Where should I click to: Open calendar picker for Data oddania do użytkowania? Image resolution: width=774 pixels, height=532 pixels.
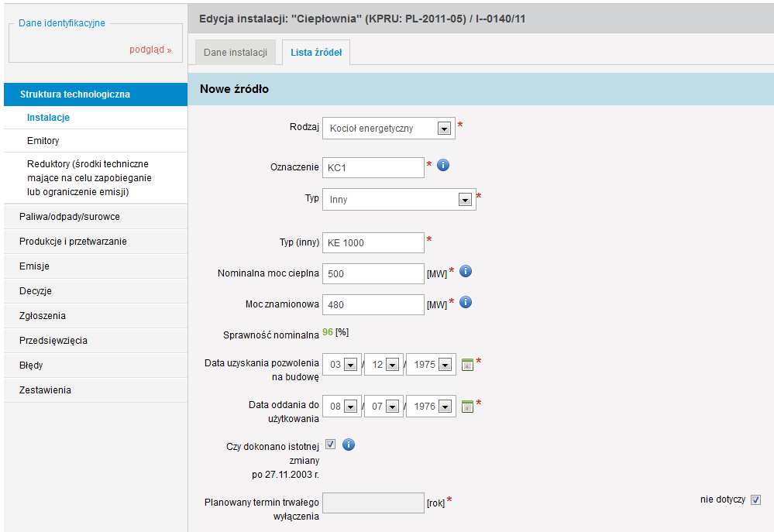pos(467,406)
